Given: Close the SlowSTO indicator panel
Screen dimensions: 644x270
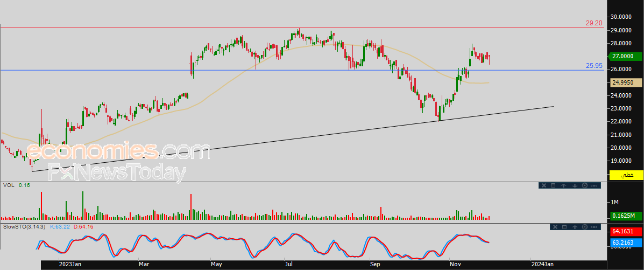Looking at the screenshot, I should [555, 227].
